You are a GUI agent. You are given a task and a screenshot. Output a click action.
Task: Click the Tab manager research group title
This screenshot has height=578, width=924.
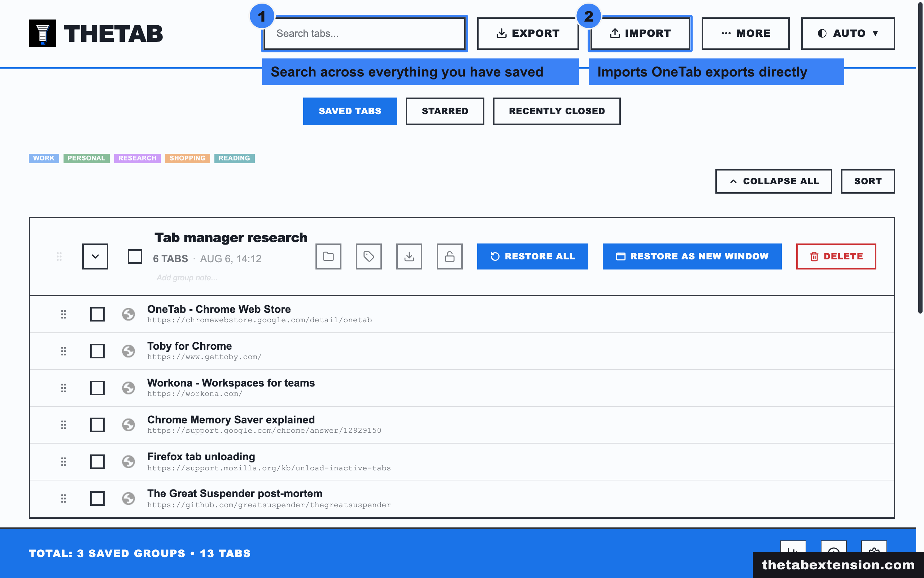pyautogui.click(x=231, y=237)
